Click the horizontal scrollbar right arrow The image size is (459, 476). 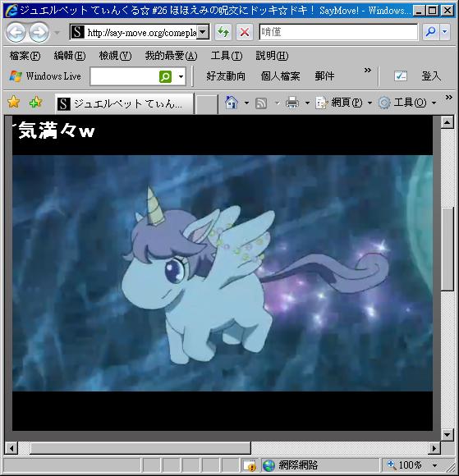coord(434,448)
